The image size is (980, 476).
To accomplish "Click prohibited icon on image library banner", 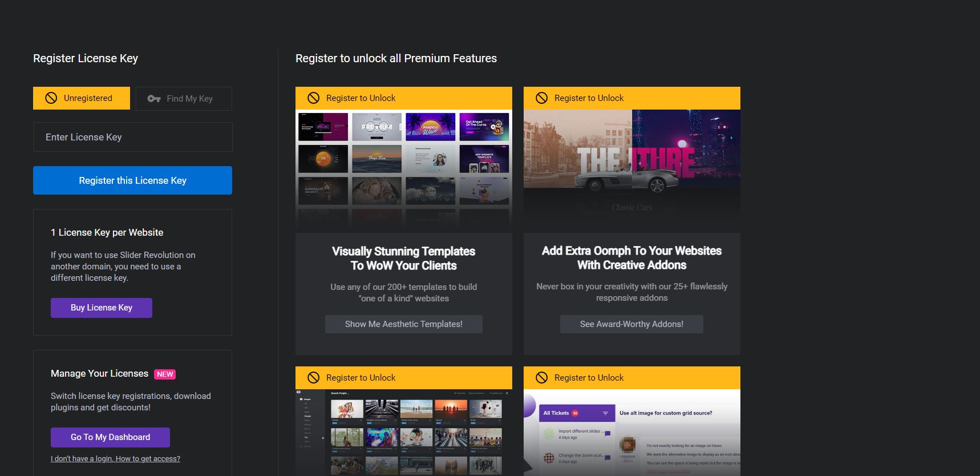I will point(314,378).
